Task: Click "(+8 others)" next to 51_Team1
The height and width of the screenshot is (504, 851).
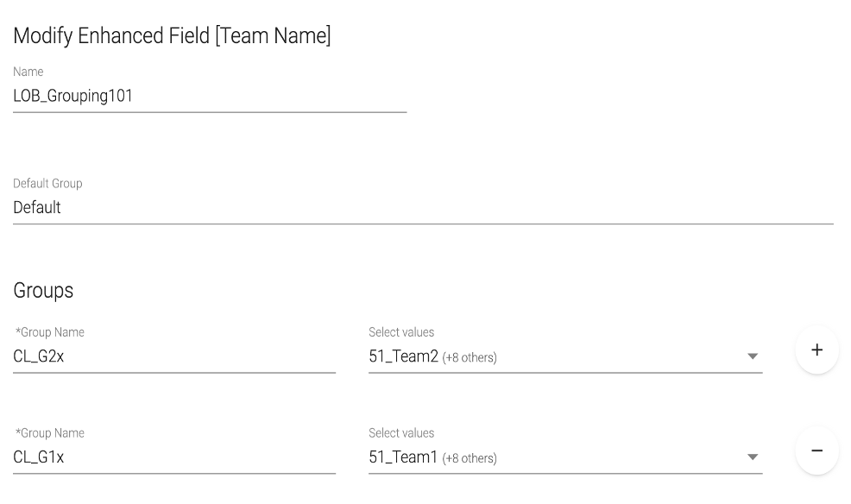Action: [470, 459]
